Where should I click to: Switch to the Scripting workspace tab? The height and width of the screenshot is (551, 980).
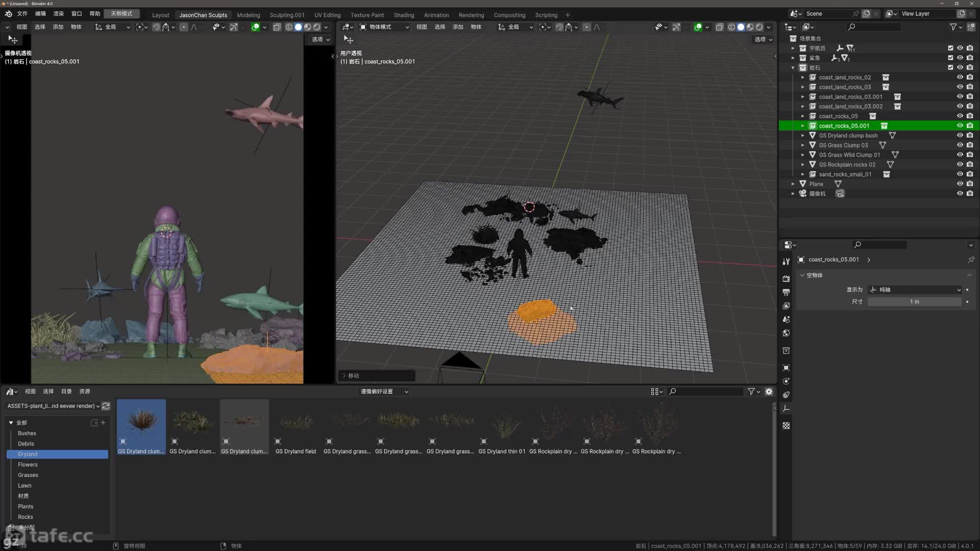546,15
